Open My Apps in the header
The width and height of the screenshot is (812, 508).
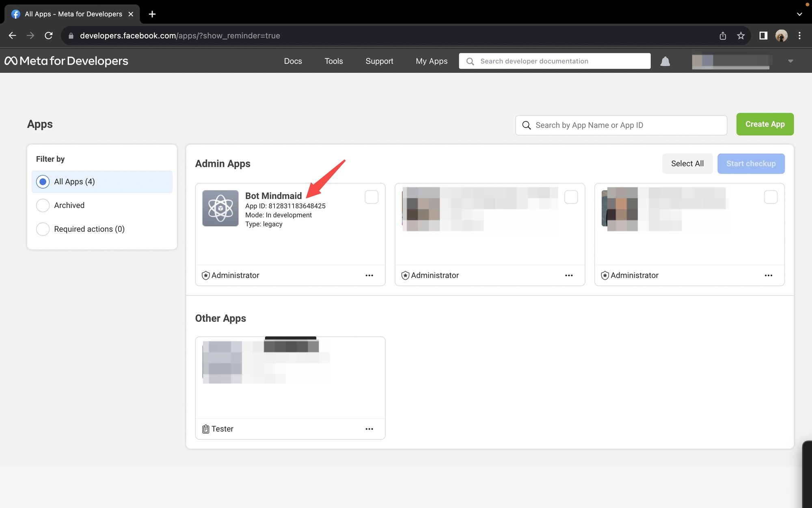coord(432,61)
